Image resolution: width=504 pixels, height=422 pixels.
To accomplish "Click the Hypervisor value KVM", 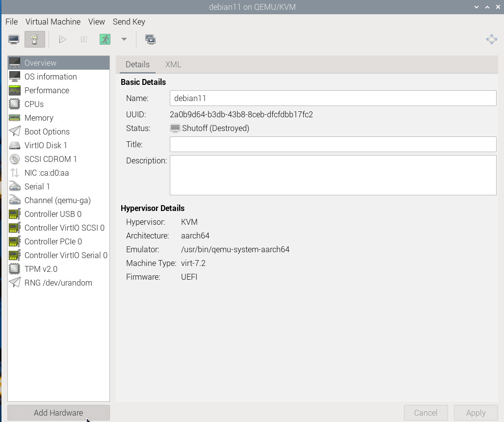I will pyautogui.click(x=189, y=222).
